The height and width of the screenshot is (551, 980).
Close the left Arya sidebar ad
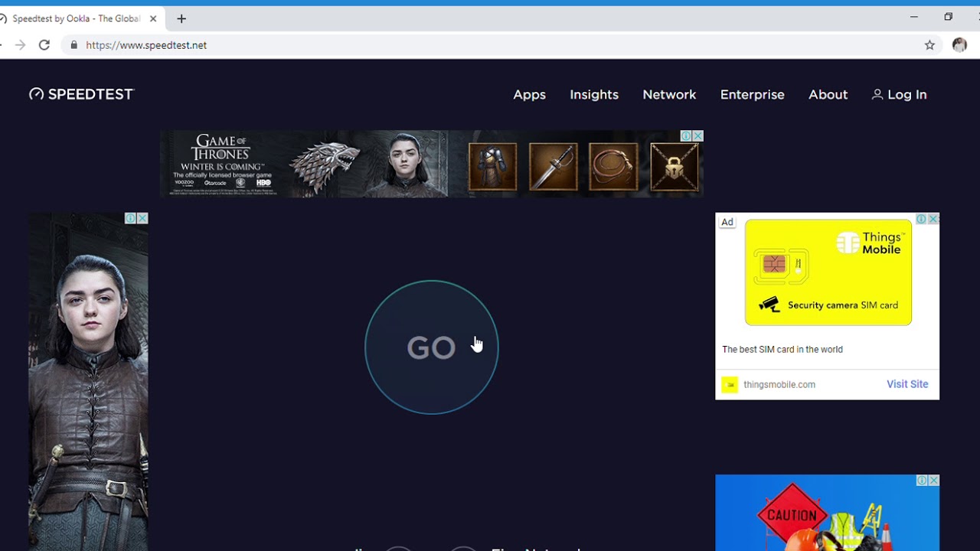pyautogui.click(x=142, y=218)
